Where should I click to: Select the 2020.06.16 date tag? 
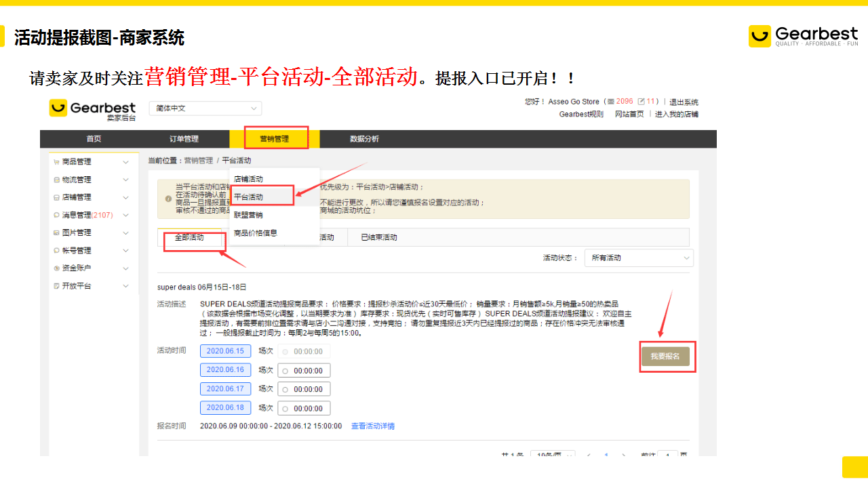click(x=225, y=370)
